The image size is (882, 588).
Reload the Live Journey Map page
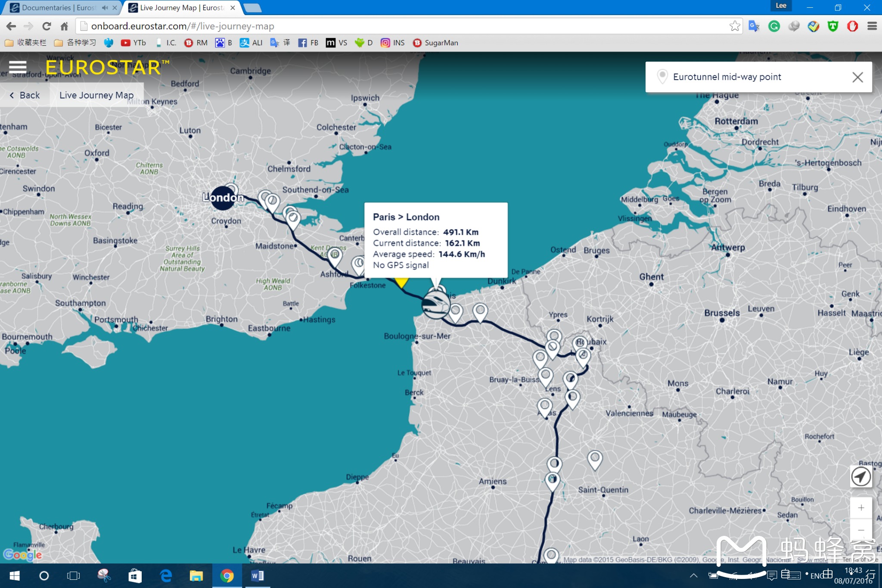[47, 26]
